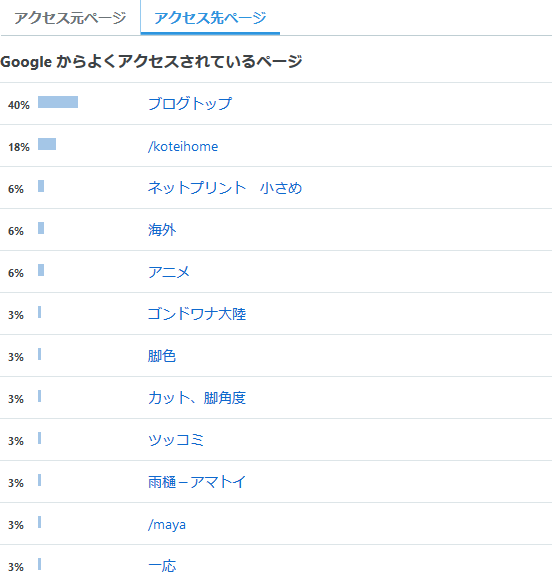Click the 6% bar beside アニメ
This screenshot has width=552, height=586.
pos(41,270)
